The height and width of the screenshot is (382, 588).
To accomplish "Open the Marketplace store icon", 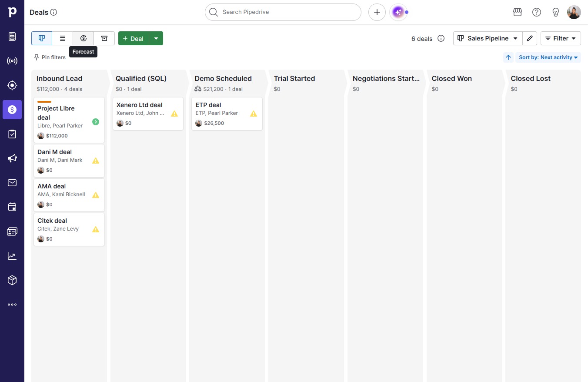I will click(518, 12).
